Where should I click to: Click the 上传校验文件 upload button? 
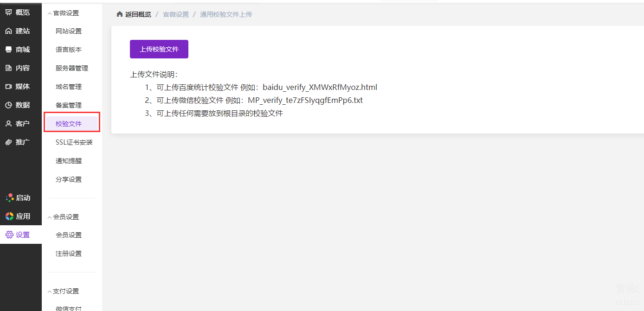click(159, 49)
